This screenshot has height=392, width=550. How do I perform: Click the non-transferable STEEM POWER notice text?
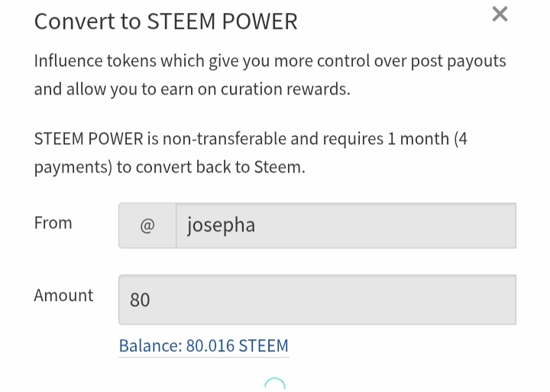coord(251,153)
